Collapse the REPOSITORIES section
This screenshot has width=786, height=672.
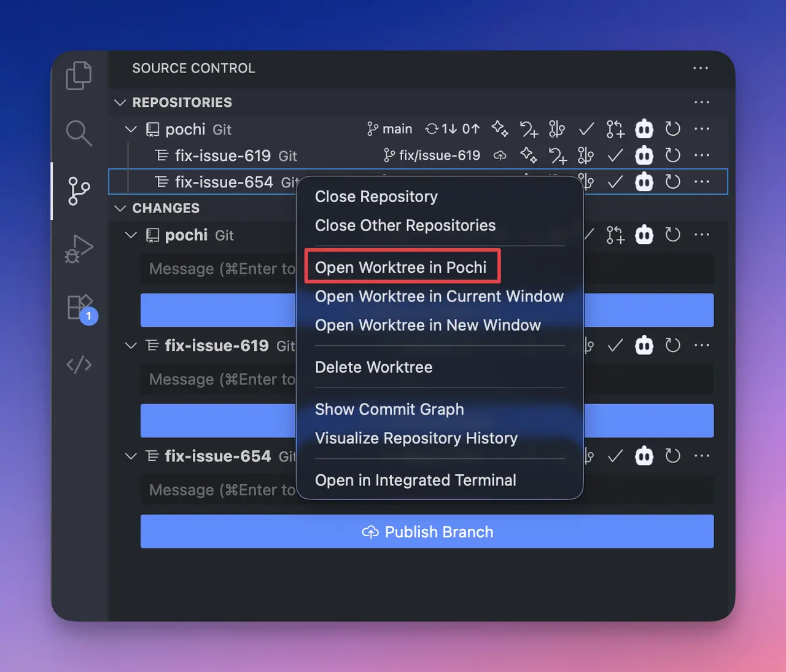click(120, 102)
